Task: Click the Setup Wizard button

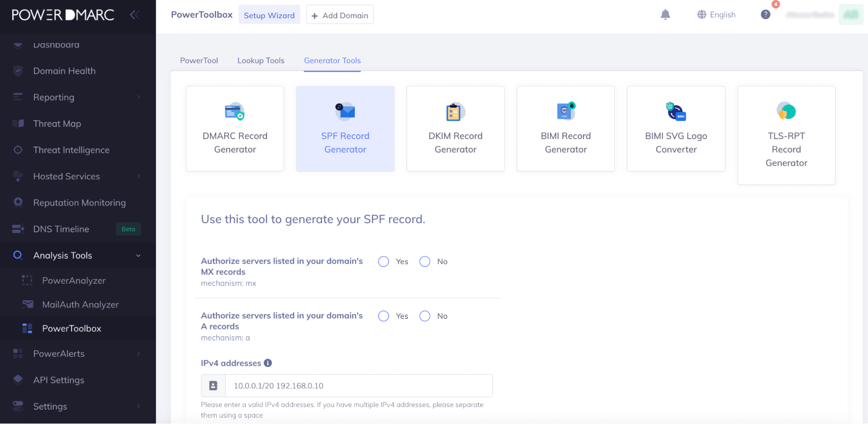Action: [x=269, y=15]
